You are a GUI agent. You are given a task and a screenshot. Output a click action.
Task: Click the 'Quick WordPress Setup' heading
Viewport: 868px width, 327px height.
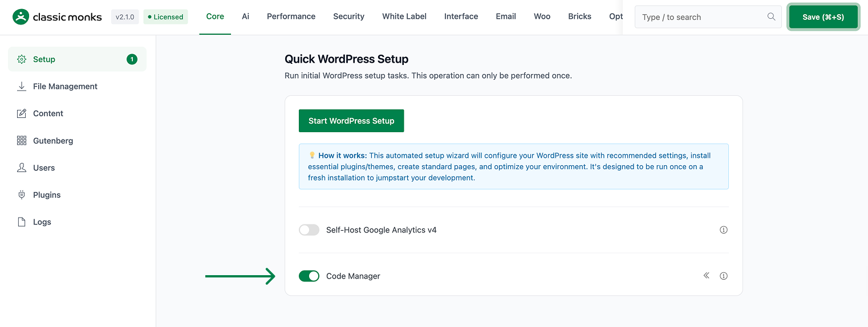coord(346,59)
